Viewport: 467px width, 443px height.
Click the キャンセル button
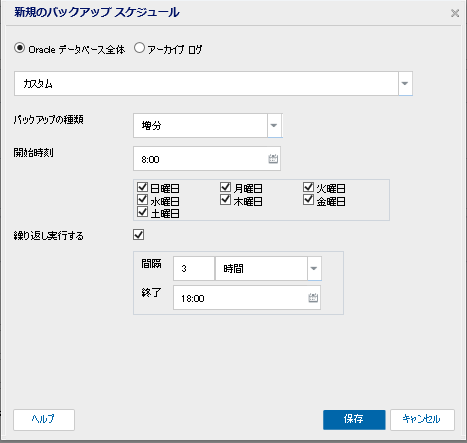tap(422, 419)
